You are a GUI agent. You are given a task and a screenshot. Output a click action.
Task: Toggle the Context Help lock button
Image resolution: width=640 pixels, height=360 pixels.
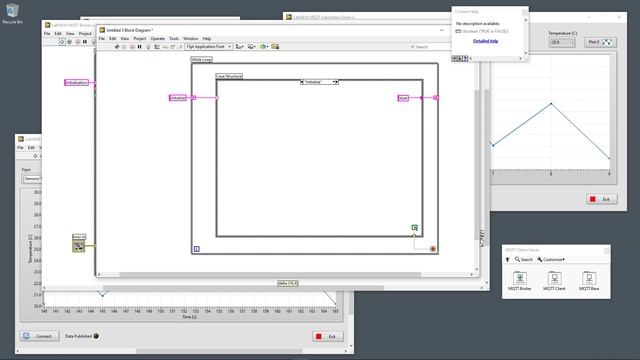coord(460,59)
